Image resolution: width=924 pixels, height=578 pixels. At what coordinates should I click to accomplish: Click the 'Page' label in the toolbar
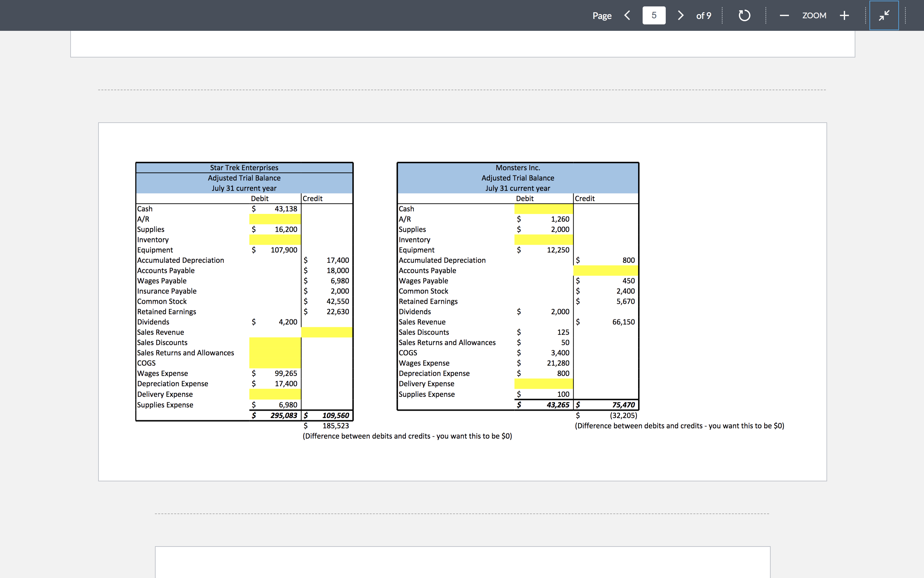602,16
